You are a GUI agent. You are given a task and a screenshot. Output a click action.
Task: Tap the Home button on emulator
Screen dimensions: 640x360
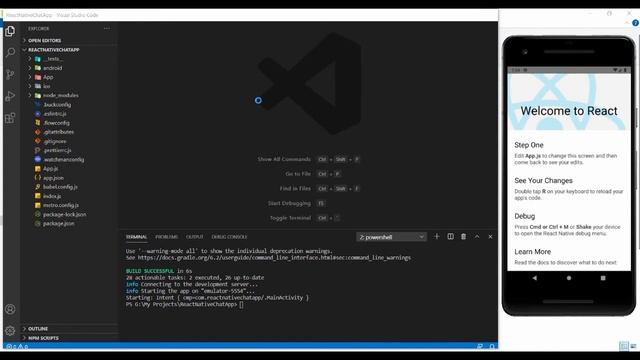point(569,278)
